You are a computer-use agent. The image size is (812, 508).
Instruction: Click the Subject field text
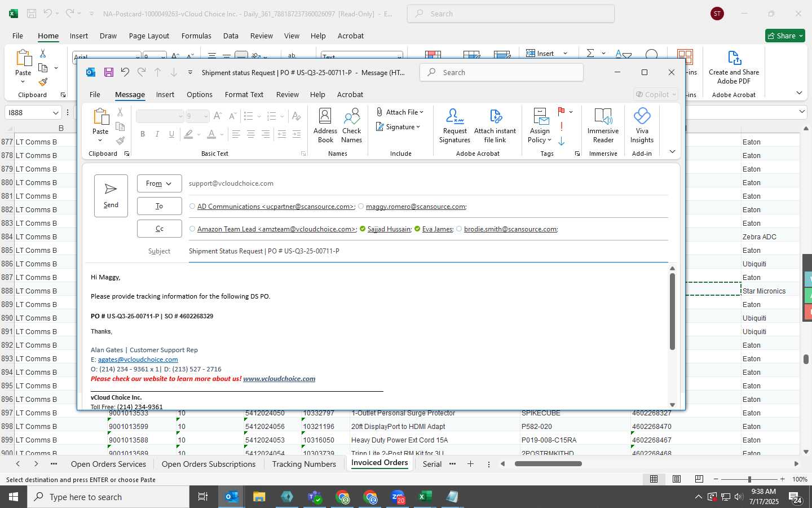coord(264,251)
